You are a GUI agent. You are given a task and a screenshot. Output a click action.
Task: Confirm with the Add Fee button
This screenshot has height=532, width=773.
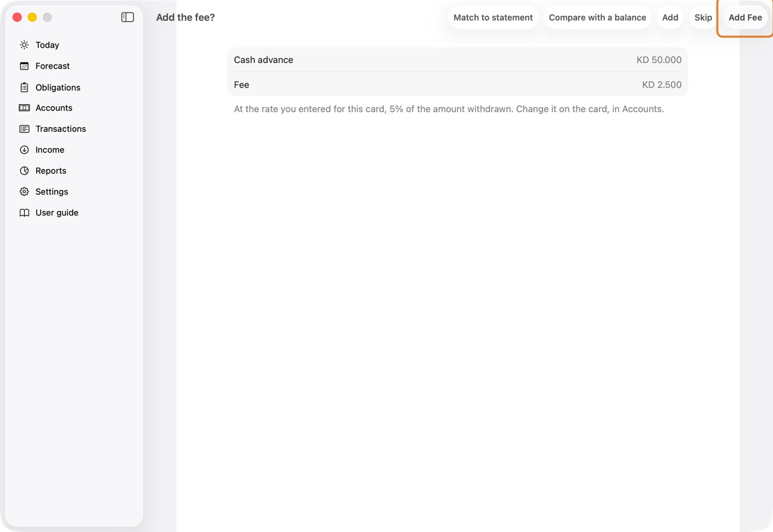(x=745, y=17)
